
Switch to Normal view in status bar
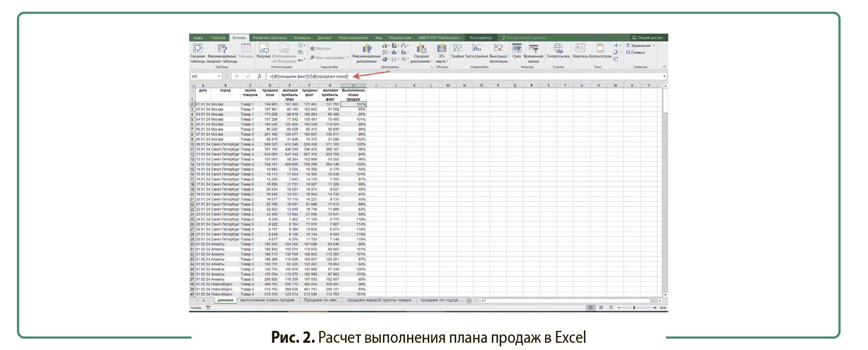click(591, 308)
